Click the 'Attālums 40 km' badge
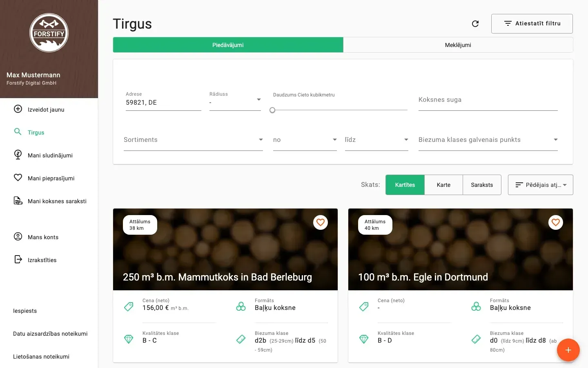588x368 pixels. tap(375, 225)
